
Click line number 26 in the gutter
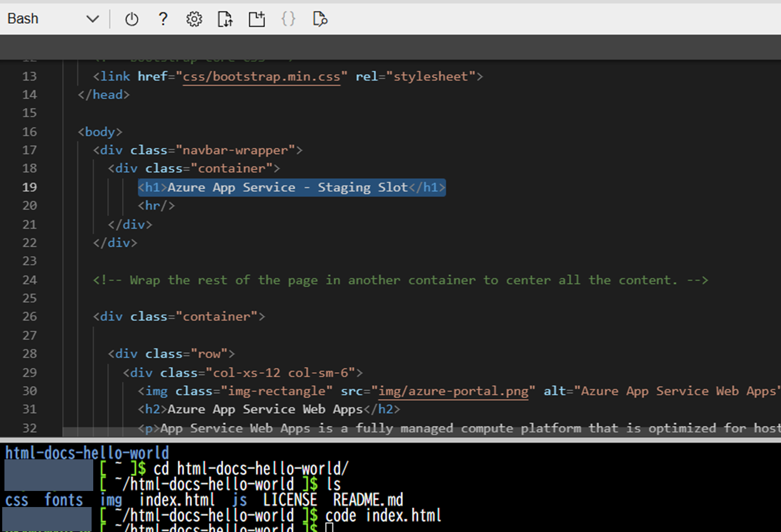coord(29,317)
